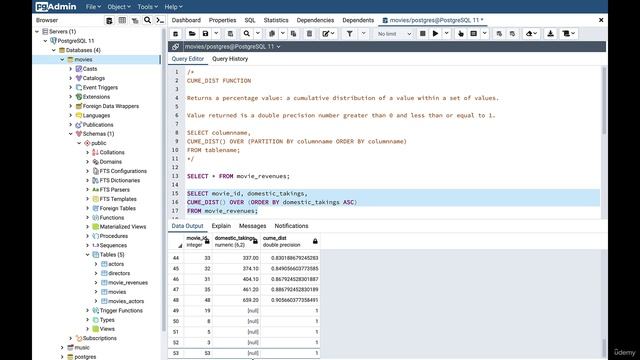The width and height of the screenshot is (640, 360).
Task: Select the actors table in tree
Action: click(x=116, y=264)
